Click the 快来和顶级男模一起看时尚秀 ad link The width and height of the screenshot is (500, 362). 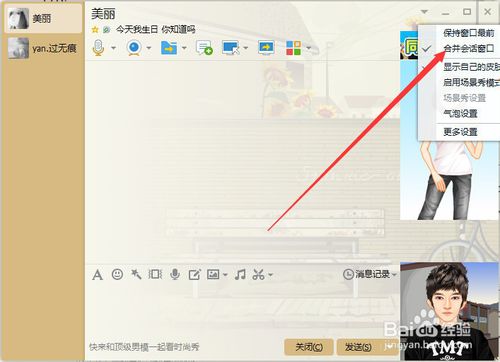tap(144, 347)
